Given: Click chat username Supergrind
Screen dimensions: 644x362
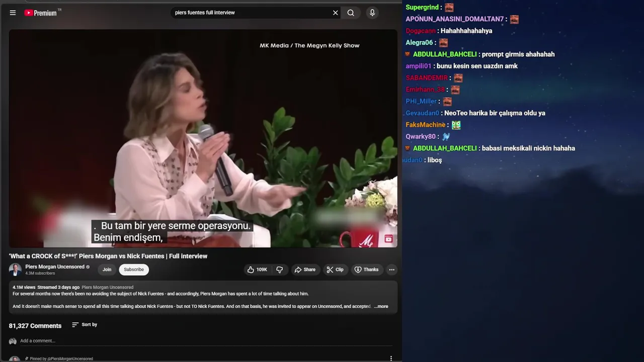Looking at the screenshot, I should [x=422, y=7].
